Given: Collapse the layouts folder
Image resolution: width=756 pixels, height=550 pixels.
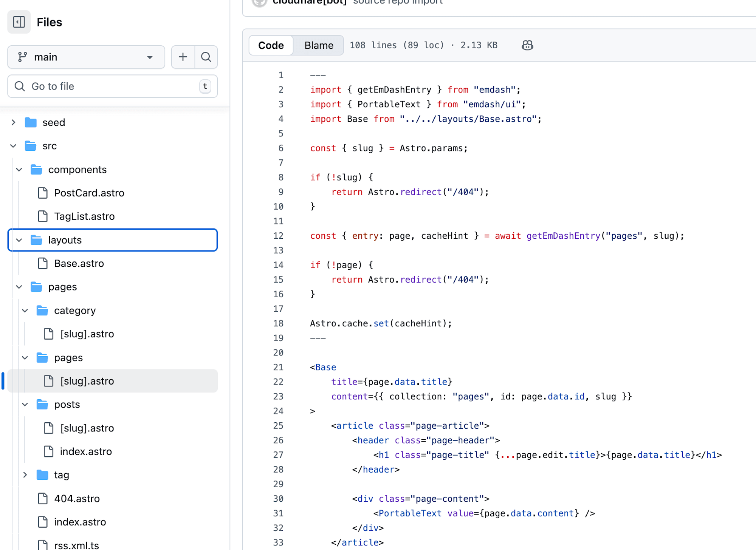Looking at the screenshot, I should coord(19,240).
